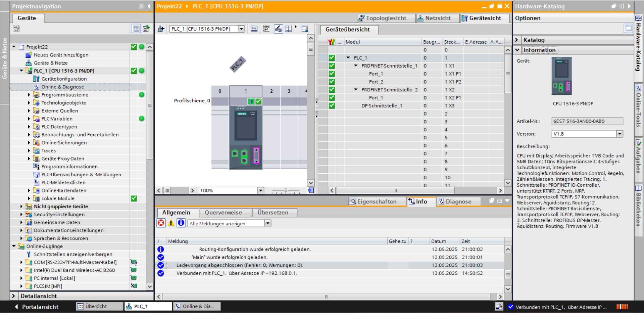This screenshot has width=644, height=313.
Task: Click Schnittstellen anzeigen/verbergen entry
Action: pyautogui.click(x=73, y=254)
